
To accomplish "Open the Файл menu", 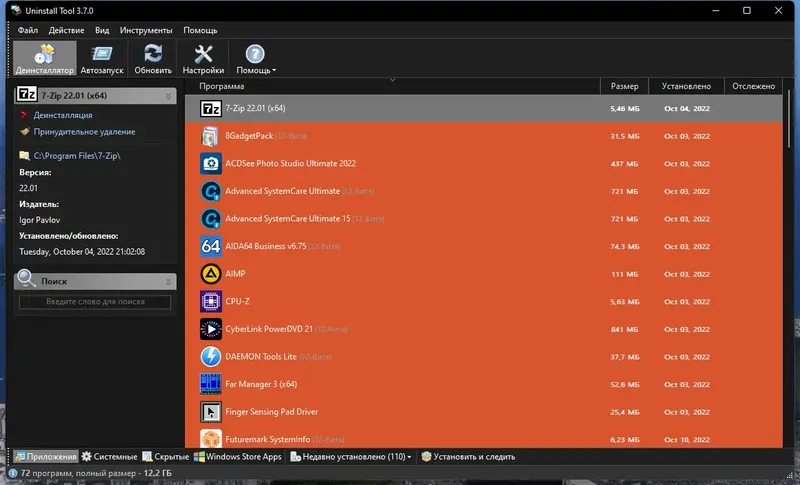I will click(28, 30).
